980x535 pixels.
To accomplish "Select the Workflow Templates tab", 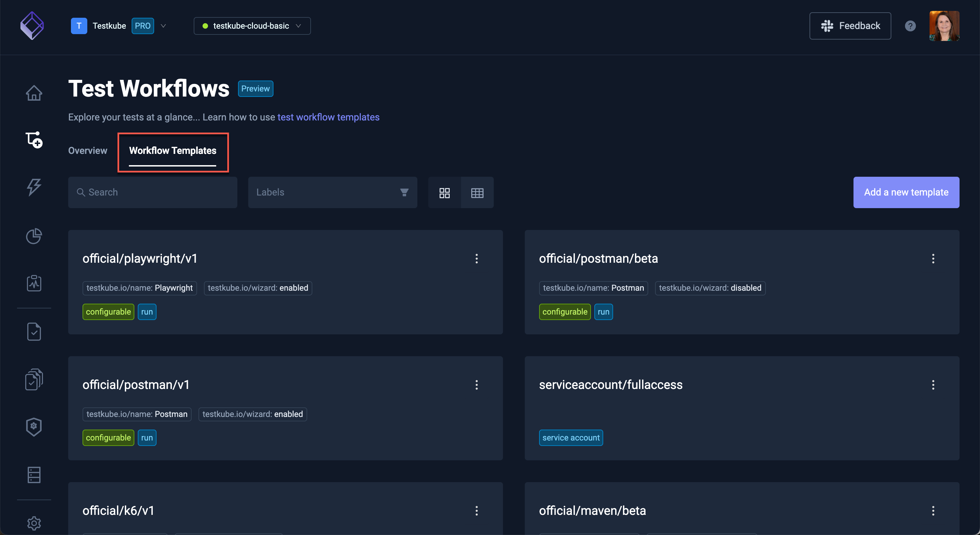I will tap(173, 150).
